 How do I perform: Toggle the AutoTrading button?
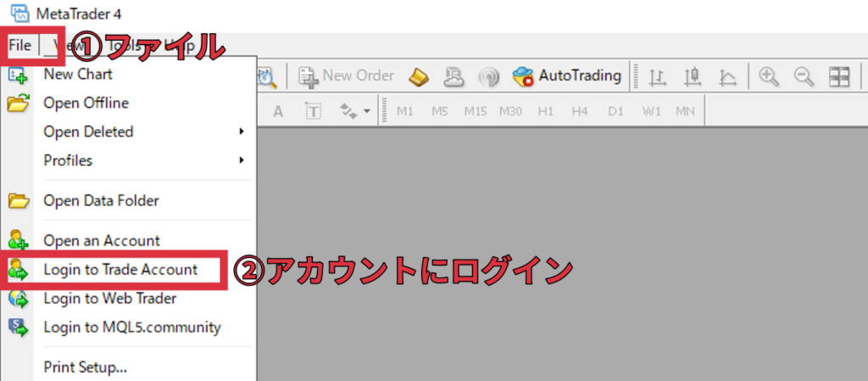(x=567, y=76)
